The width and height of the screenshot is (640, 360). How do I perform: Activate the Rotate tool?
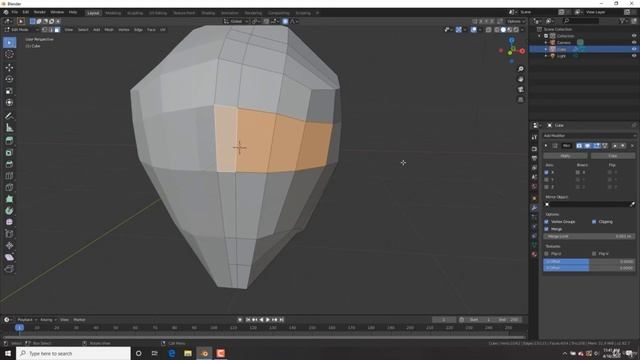[9, 79]
